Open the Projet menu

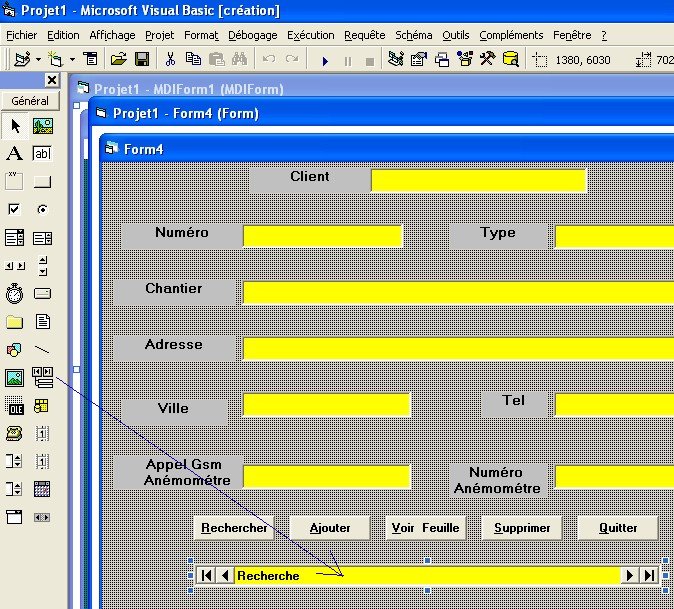tap(159, 35)
